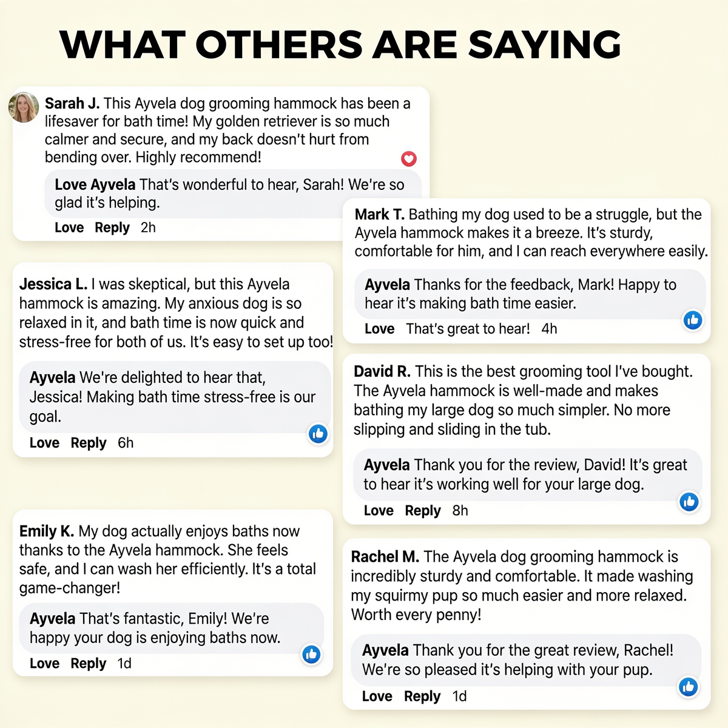Viewport: 728px width, 728px height.
Task: Click Love under the reply to Jessica
Action: [x=44, y=443]
